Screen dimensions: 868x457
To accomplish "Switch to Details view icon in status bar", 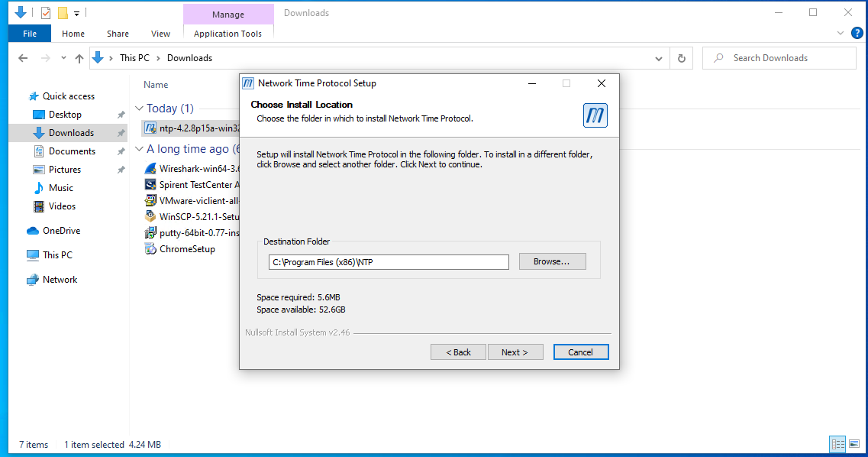I will click(837, 444).
